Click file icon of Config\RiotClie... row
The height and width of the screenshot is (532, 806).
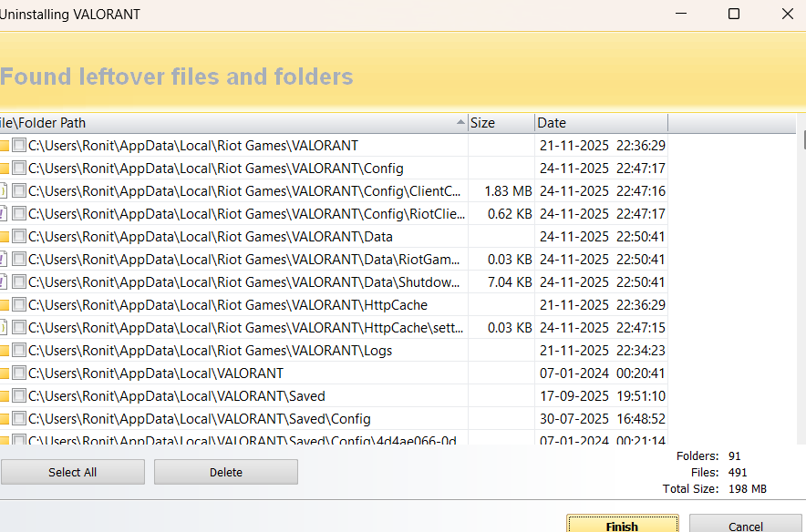(x=4, y=214)
